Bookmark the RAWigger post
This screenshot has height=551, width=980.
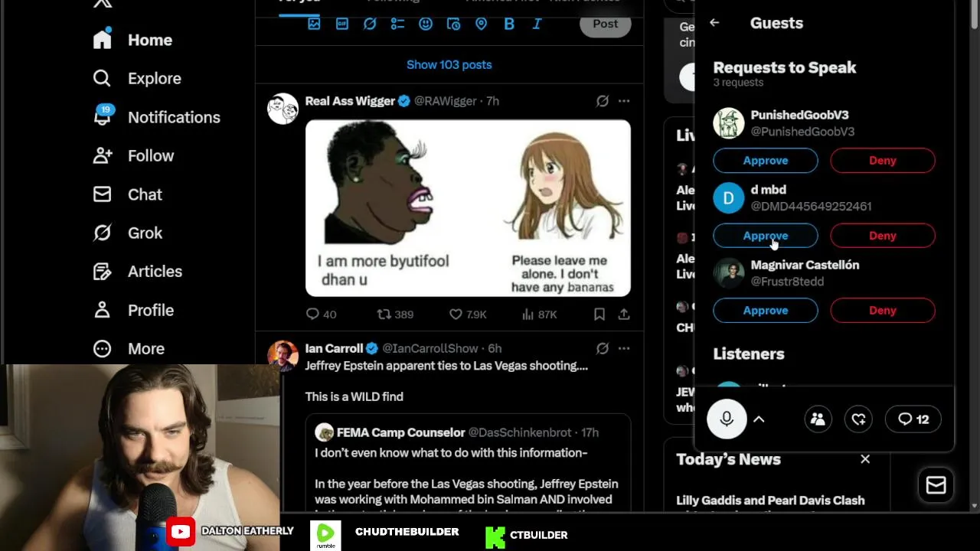coord(599,315)
